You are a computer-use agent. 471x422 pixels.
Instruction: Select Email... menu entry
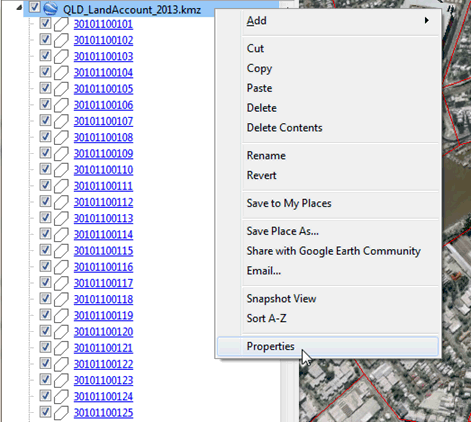tap(340, 271)
